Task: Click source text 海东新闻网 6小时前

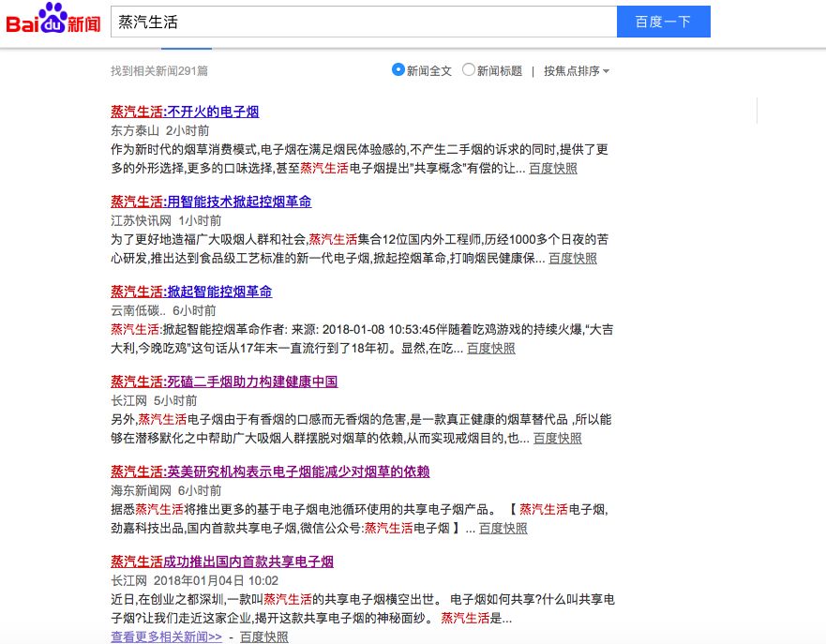Action: click(166, 491)
